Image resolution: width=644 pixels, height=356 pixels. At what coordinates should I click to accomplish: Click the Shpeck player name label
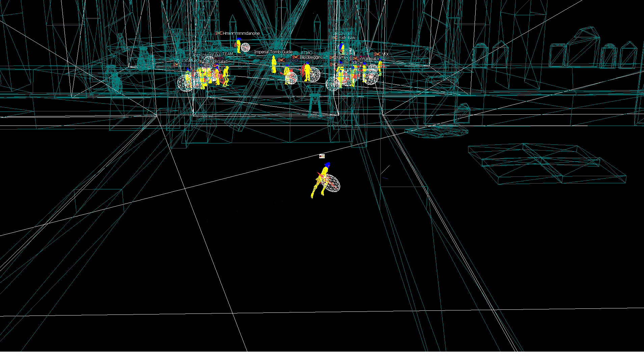tap(292, 60)
